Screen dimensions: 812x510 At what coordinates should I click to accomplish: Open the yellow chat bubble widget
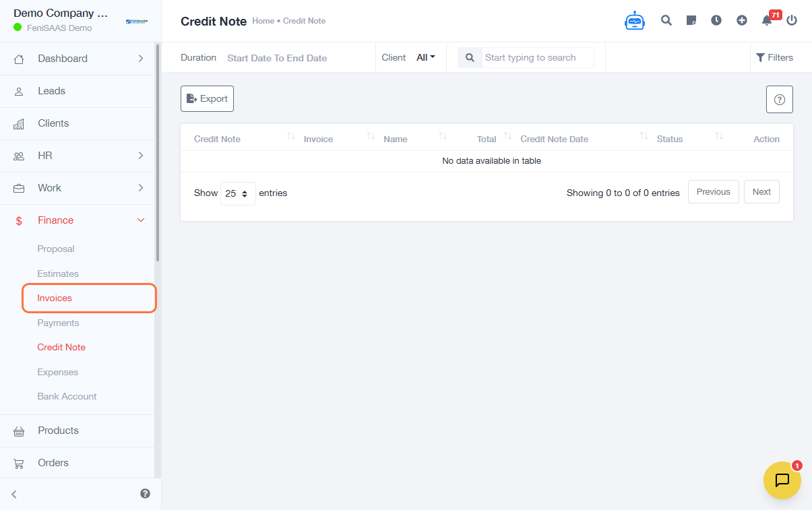[782, 480]
